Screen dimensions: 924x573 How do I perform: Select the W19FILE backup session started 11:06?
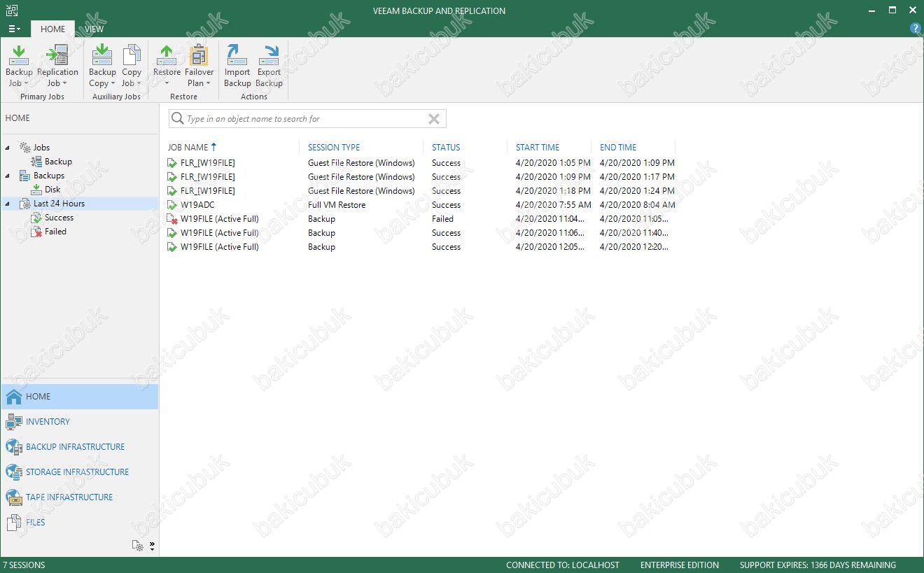[x=421, y=233]
